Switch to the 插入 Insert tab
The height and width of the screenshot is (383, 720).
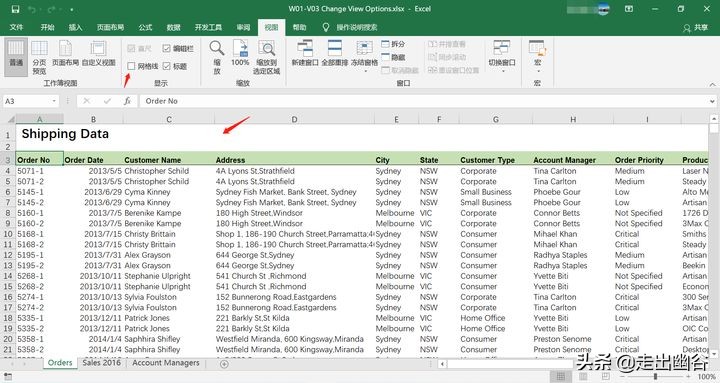75,27
